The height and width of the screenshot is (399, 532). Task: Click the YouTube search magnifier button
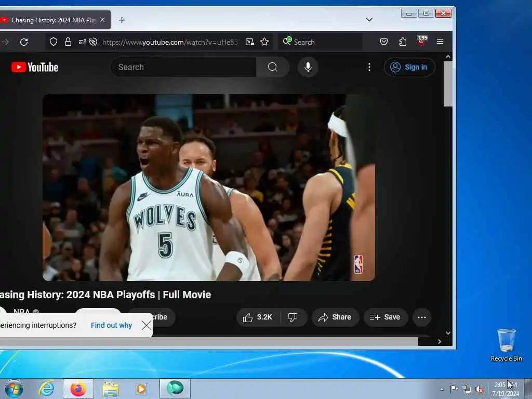(x=272, y=67)
